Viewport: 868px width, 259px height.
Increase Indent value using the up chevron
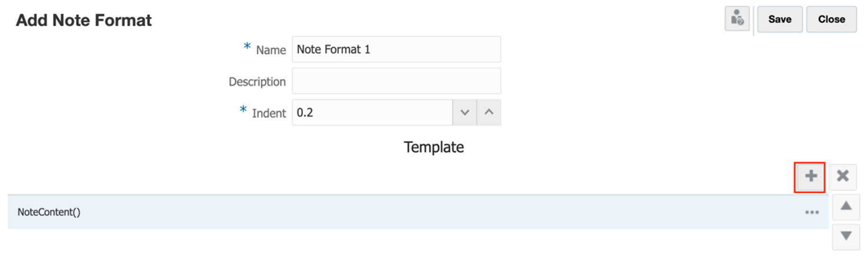tap(489, 113)
